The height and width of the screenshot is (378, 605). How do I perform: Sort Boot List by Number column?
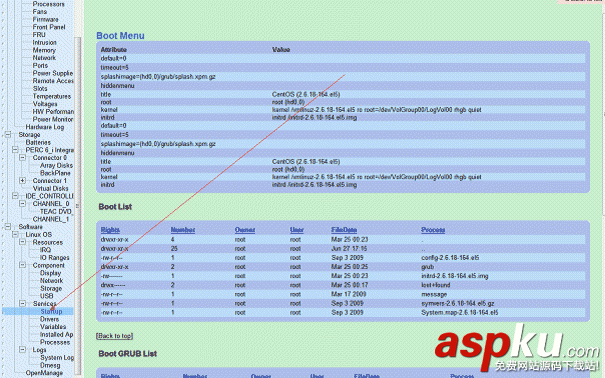click(183, 230)
